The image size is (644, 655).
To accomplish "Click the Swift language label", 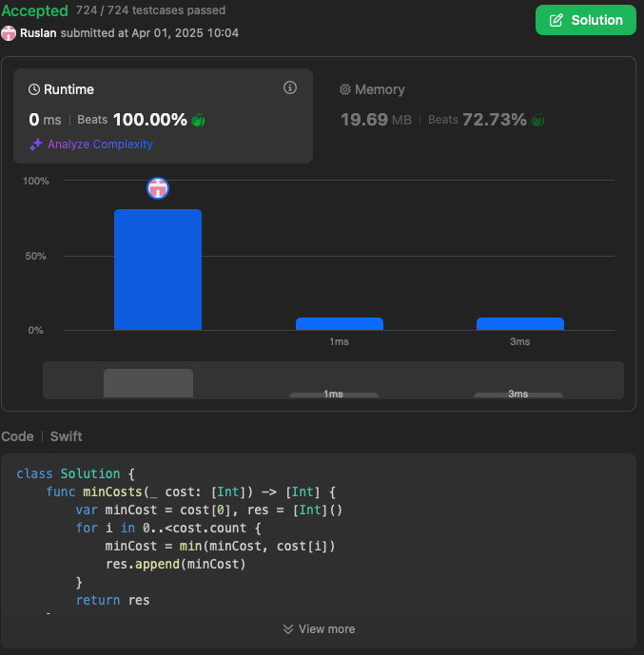I will [66, 436].
